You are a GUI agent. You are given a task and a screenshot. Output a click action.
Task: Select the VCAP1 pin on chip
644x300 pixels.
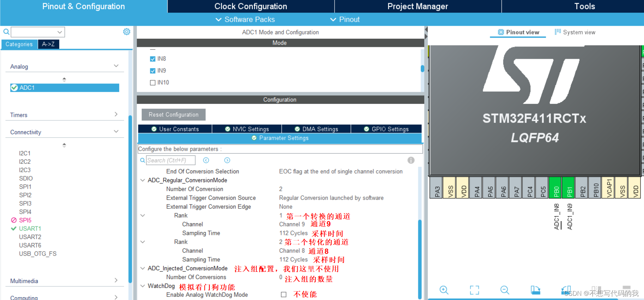609,188
